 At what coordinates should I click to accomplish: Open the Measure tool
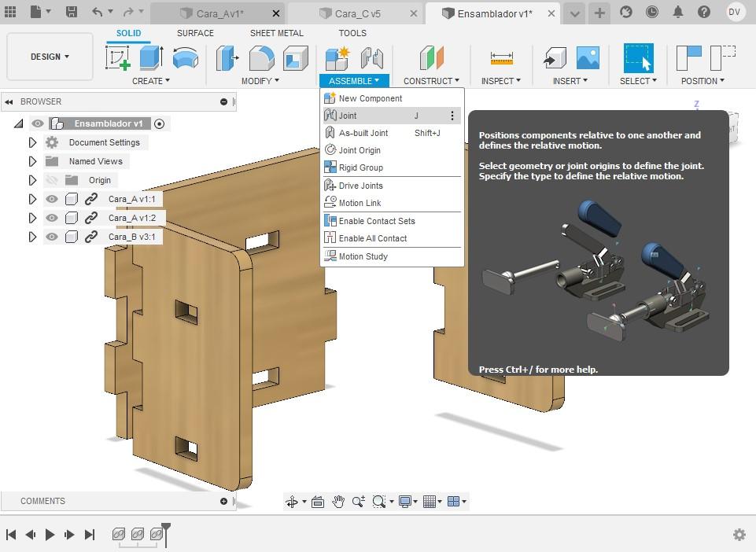click(501, 58)
